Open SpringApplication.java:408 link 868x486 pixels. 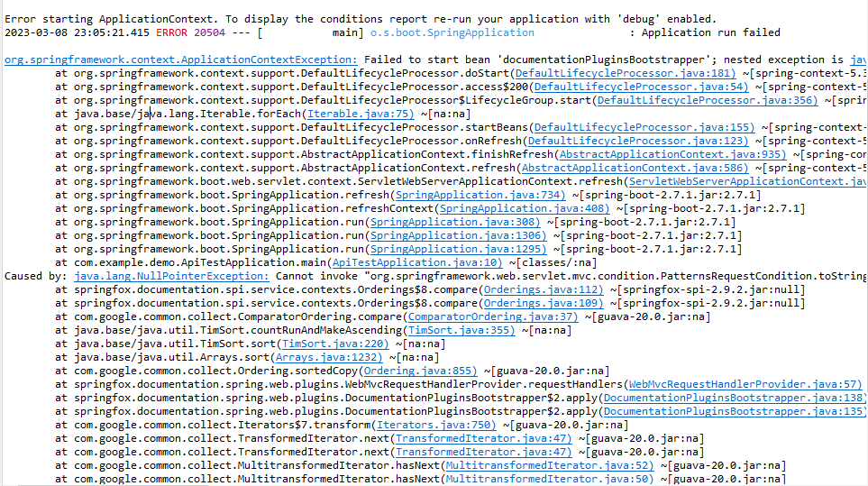[x=525, y=208]
